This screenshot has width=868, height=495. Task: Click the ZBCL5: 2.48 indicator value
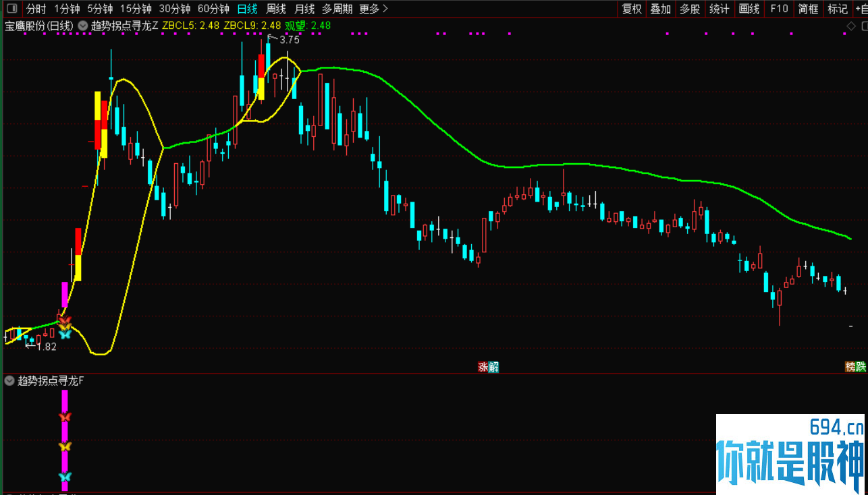point(191,26)
